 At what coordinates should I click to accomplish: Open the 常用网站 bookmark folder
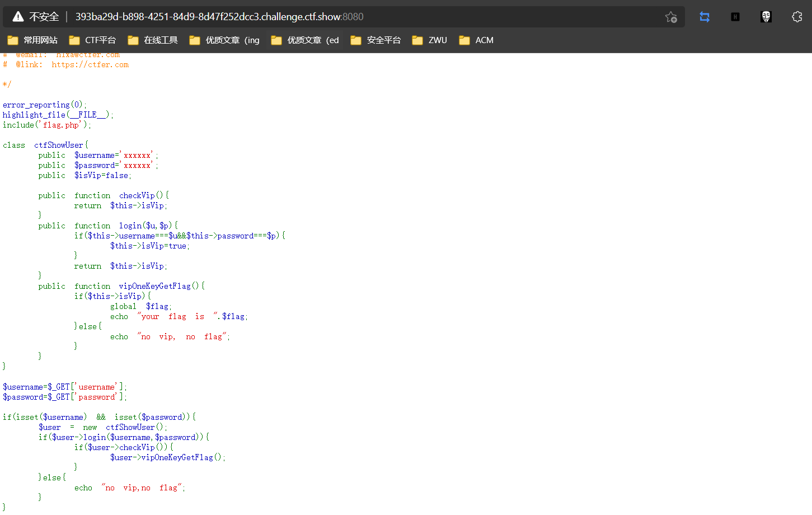32,40
